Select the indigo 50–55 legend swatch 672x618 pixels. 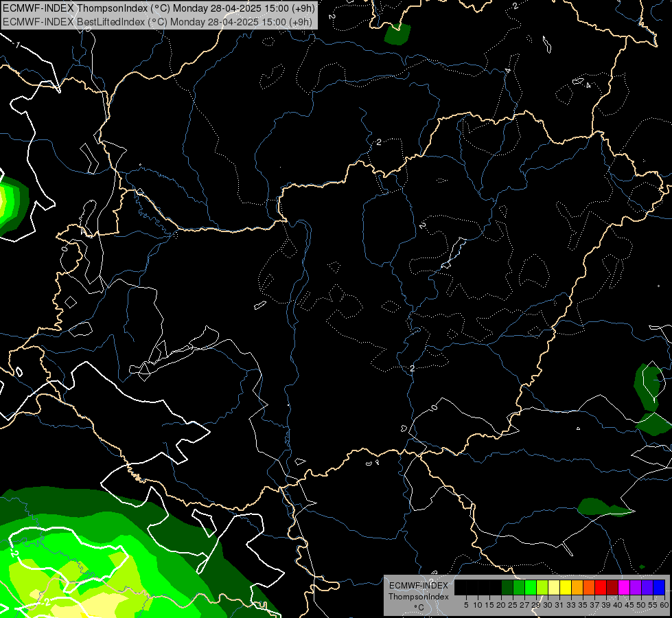647,587
